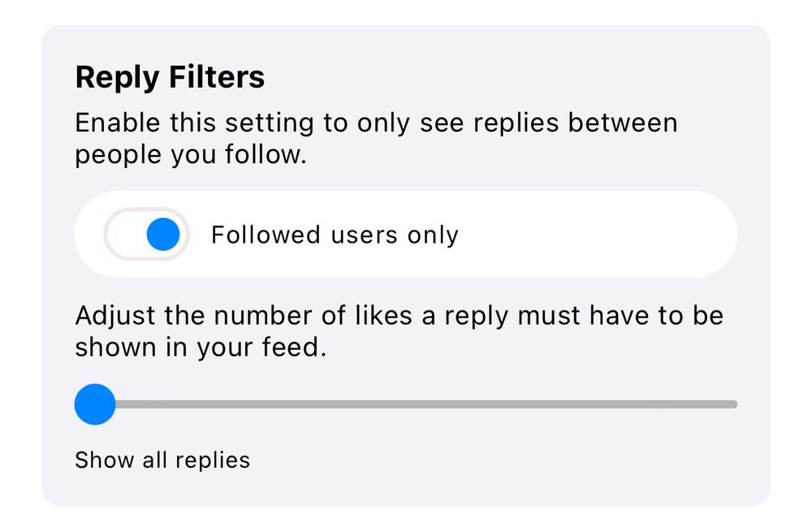812x527 pixels.
Task: Click the blue knob inside the toggle
Action: click(162, 234)
